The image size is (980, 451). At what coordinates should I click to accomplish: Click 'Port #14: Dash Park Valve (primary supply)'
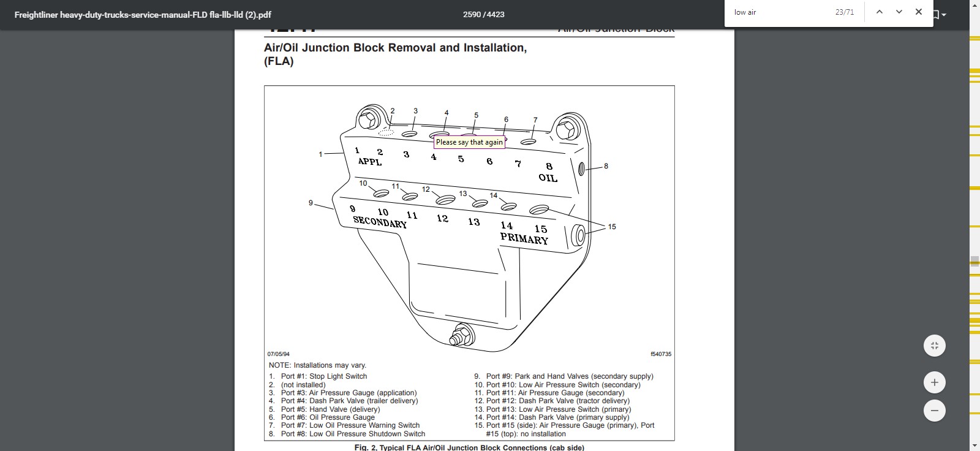557,417
